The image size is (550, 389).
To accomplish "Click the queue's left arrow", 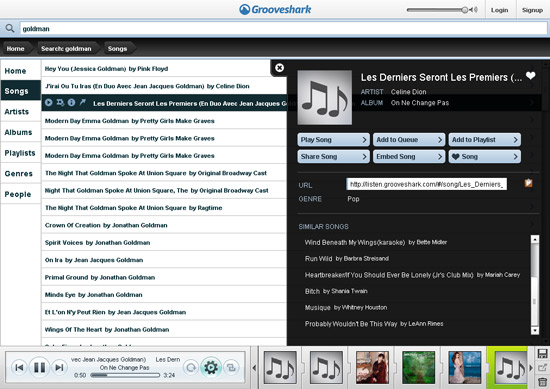I will tap(254, 368).
